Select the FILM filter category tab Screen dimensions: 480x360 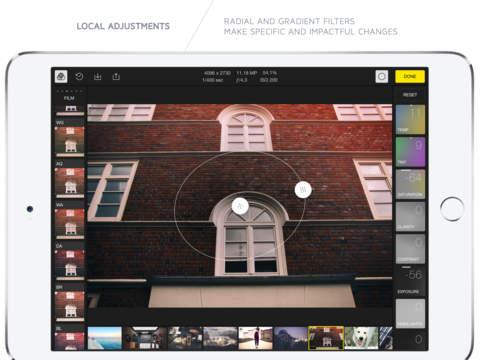(69, 98)
